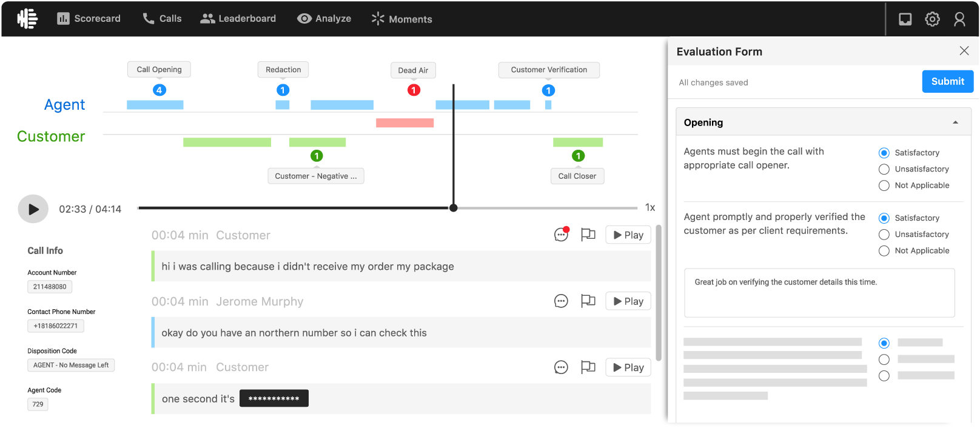Click the transcript line 'okay do you have an northern number'
This screenshot has width=980, height=428.
point(401,332)
